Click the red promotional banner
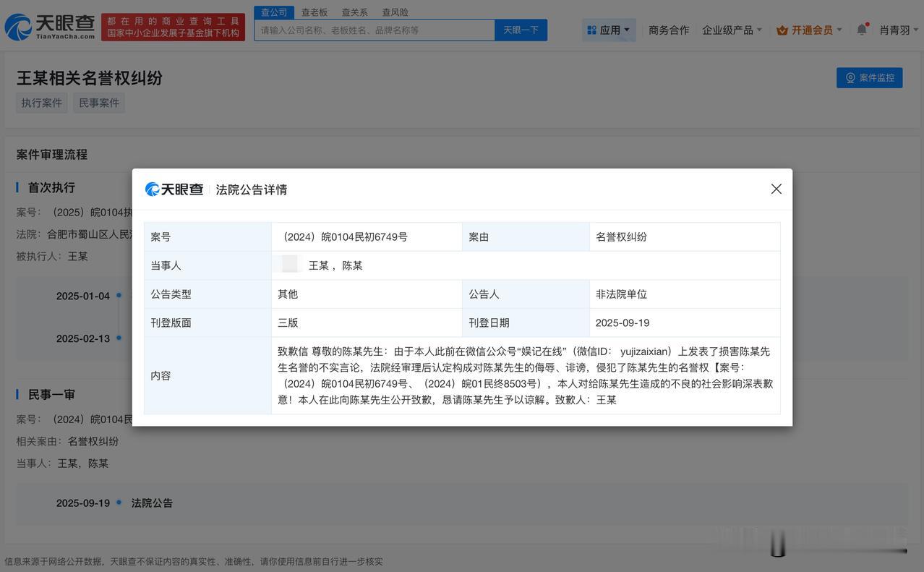This screenshot has width=924, height=572. click(x=174, y=27)
